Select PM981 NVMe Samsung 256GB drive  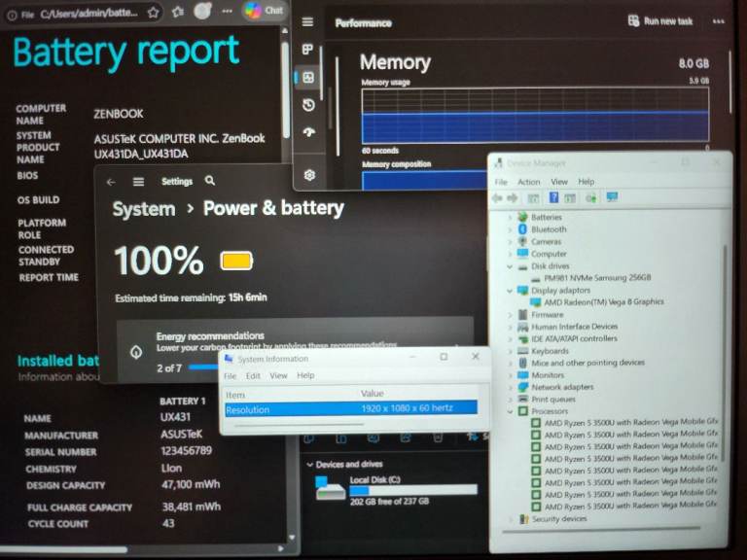coord(597,278)
